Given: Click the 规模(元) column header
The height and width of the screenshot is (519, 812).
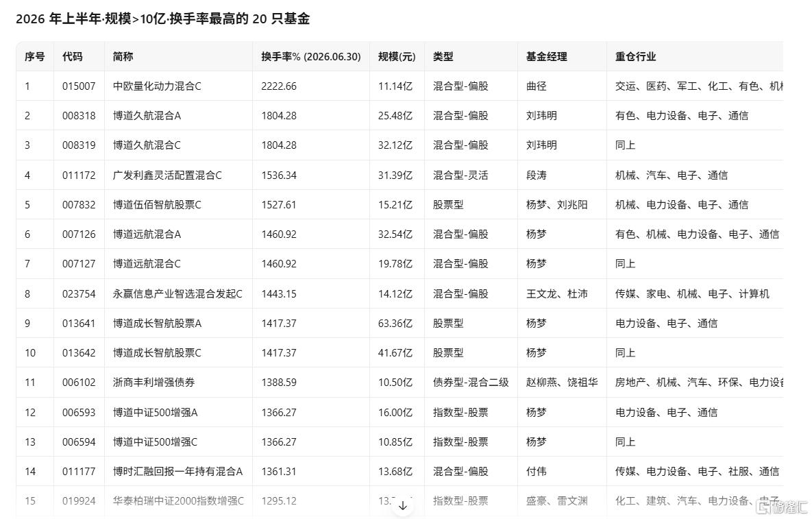Looking at the screenshot, I should (397, 56).
